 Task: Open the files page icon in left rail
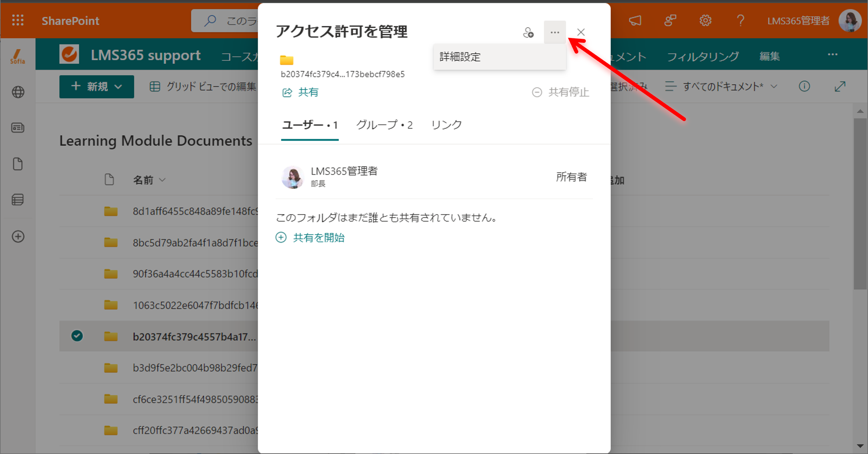(18, 164)
